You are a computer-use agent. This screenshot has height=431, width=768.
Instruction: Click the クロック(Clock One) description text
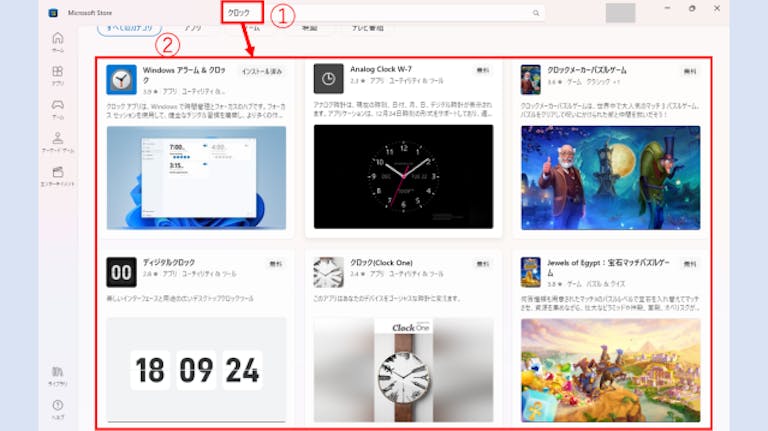pyautogui.click(x=387, y=298)
